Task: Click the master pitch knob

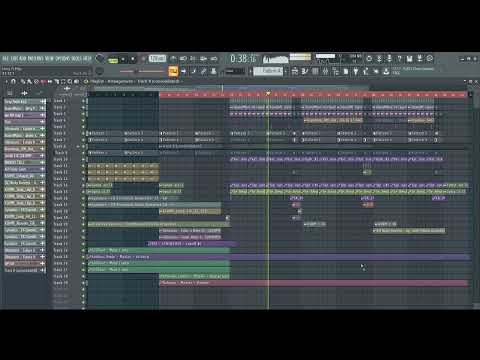Action: click(99, 71)
